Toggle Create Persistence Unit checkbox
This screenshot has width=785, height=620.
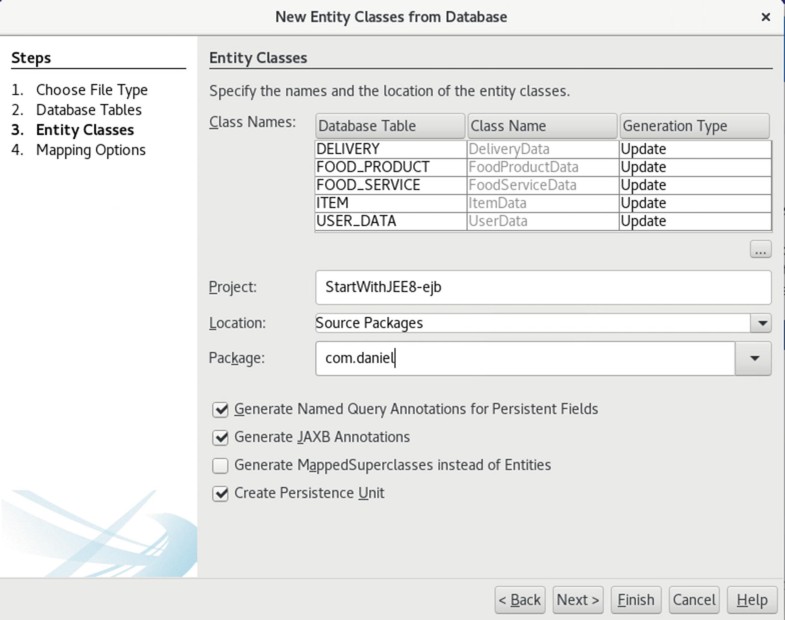[220, 493]
